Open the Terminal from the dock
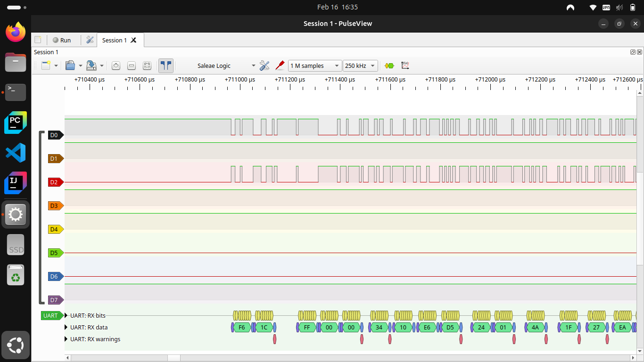Viewport: 644px width, 362px height. click(16, 92)
